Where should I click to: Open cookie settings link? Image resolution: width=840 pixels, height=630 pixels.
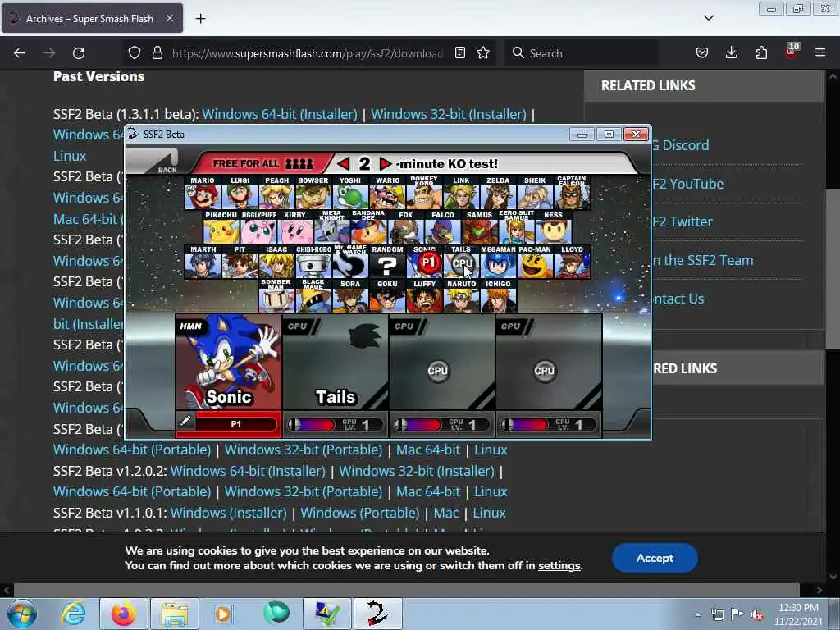coord(559,566)
